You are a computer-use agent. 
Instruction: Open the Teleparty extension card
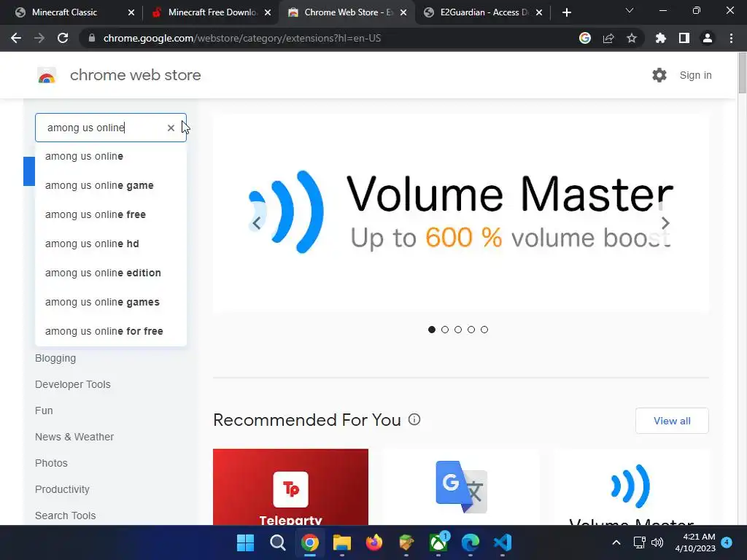point(290,486)
